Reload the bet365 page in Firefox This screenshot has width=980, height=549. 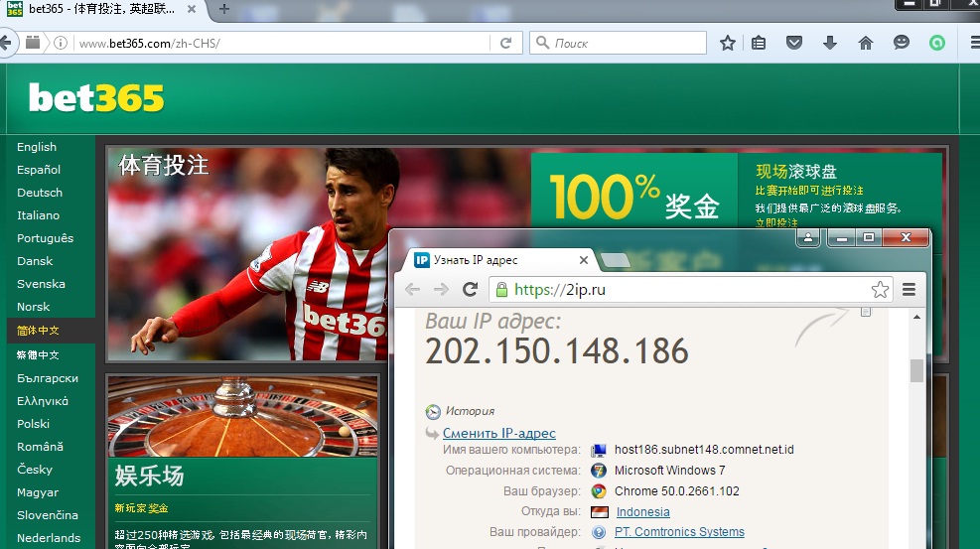click(505, 43)
